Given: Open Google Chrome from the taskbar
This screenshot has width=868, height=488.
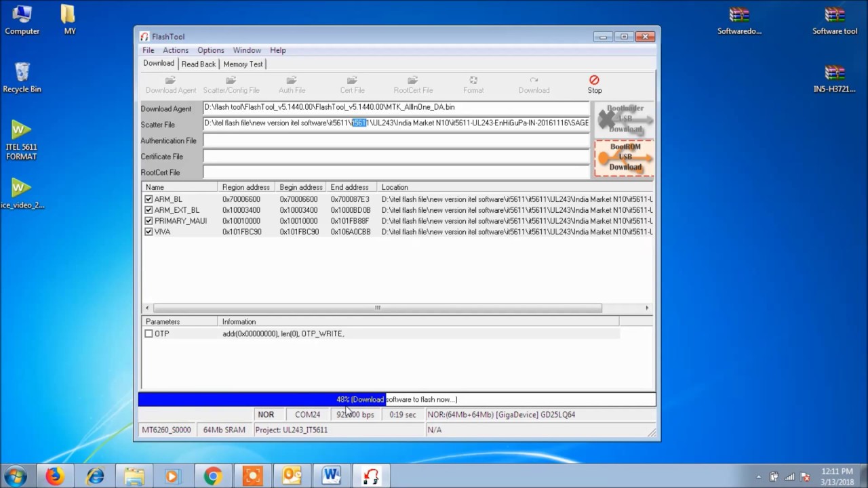Looking at the screenshot, I should (x=213, y=476).
